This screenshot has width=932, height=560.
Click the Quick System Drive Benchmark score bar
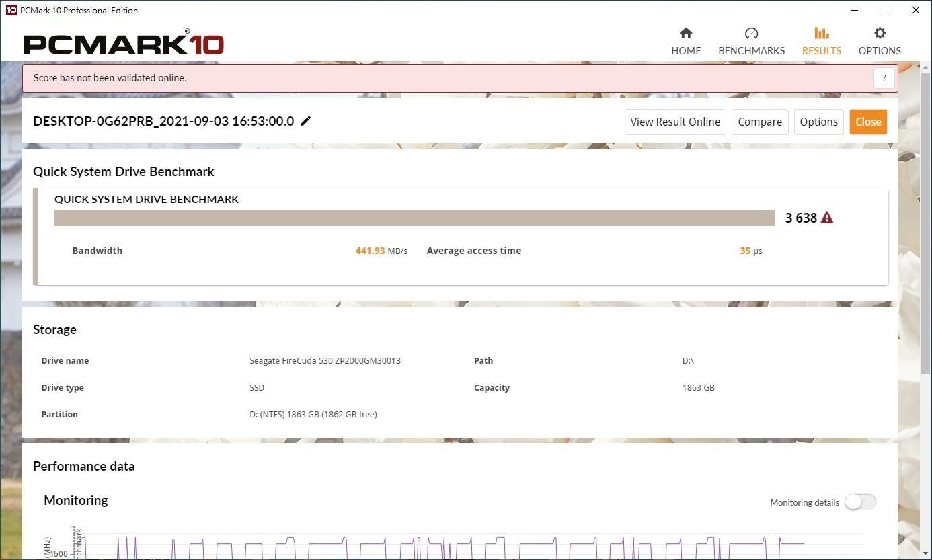(x=414, y=218)
